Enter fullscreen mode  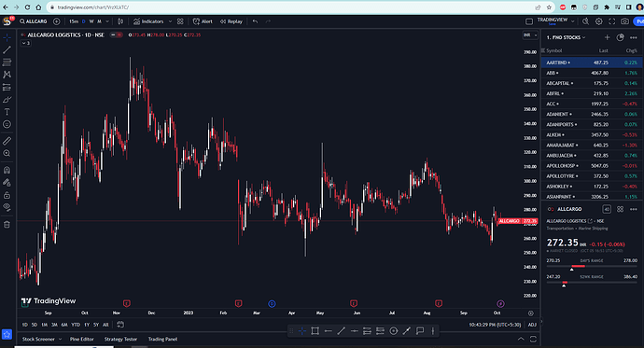coord(612,21)
